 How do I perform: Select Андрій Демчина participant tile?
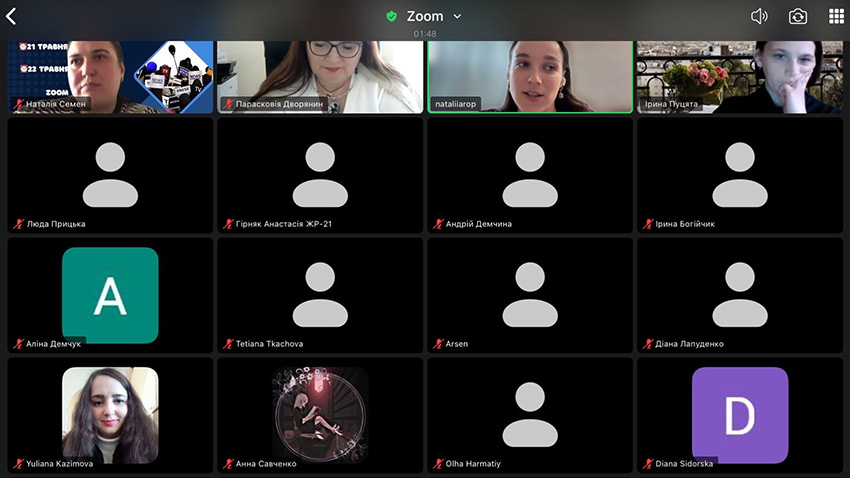pos(530,175)
